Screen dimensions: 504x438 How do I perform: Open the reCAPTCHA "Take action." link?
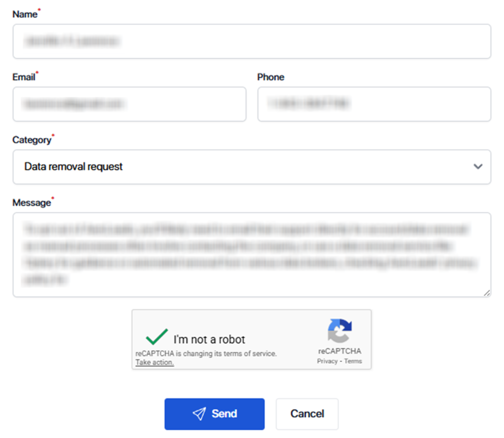click(x=155, y=363)
